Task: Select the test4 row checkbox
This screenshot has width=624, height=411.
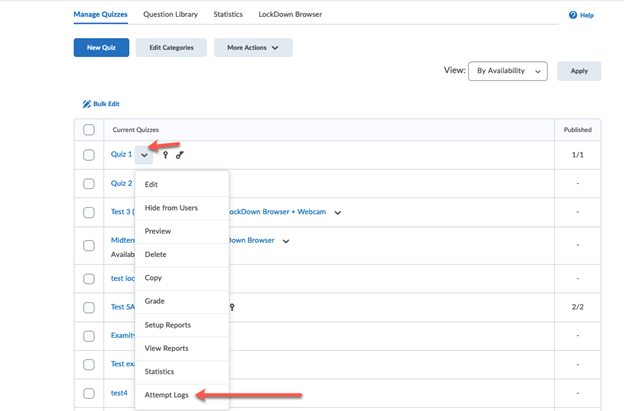Action: (89, 394)
